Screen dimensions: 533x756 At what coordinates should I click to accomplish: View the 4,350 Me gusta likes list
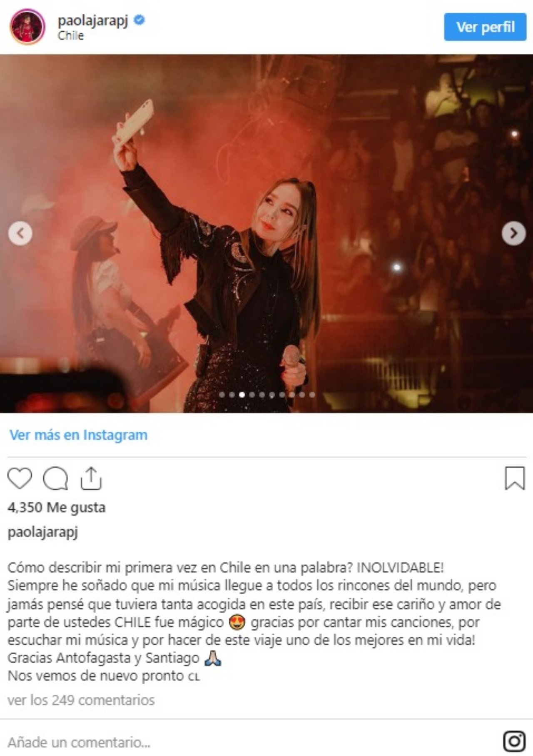coord(57,507)
